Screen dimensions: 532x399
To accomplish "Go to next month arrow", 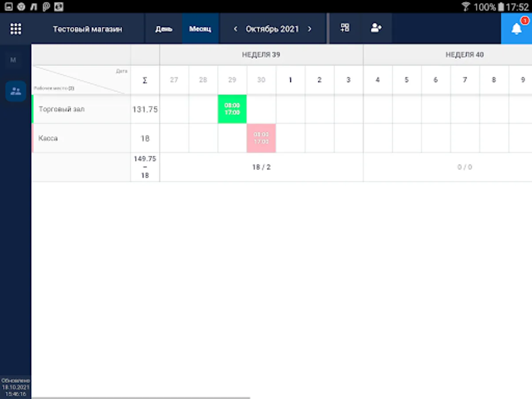I will pyautogui.click(x=309, y=29).
